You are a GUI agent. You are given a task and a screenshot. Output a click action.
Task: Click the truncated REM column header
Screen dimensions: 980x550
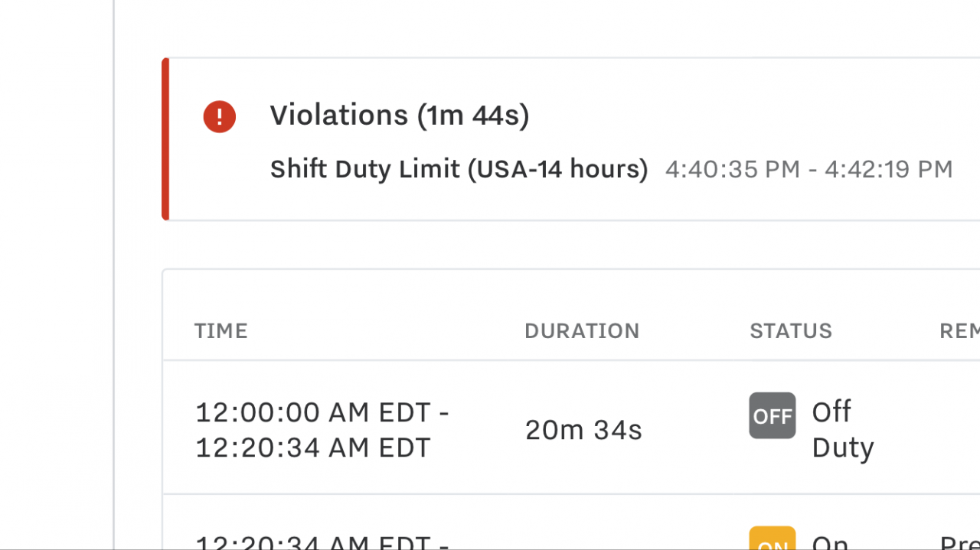point(959,330)
